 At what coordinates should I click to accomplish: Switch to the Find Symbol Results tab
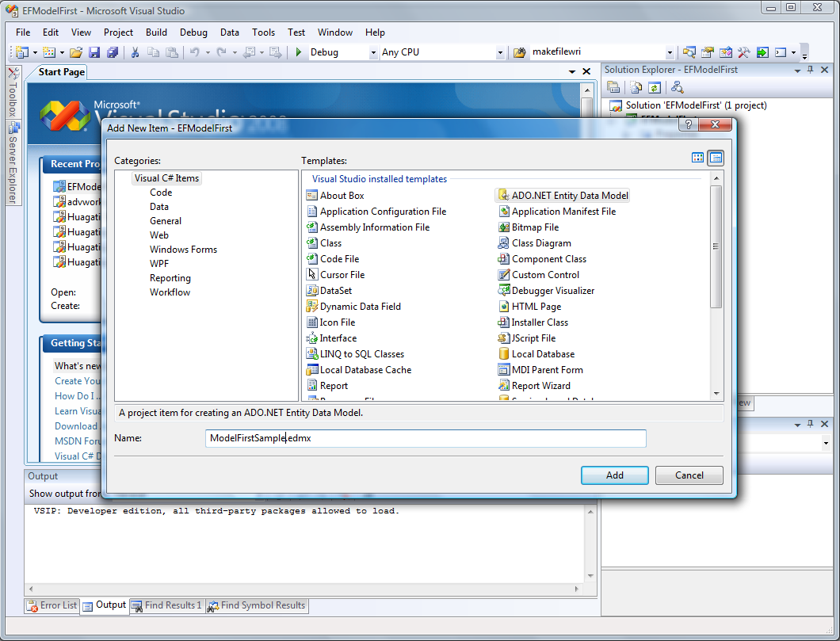(257, 605)
